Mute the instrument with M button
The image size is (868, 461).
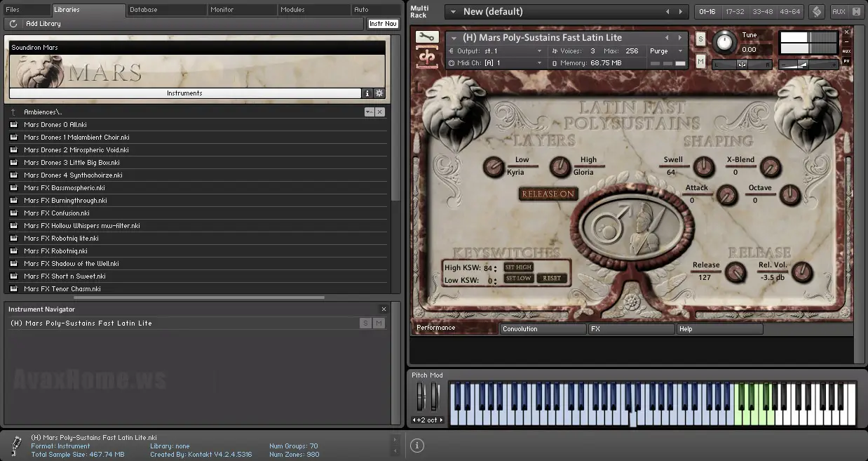[x=700, y=62]
